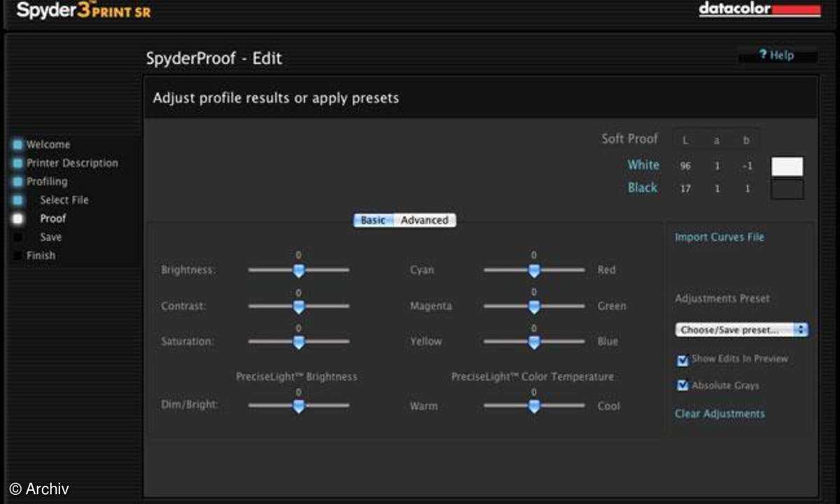Disable the Absolute Grays checkbox

click(x=682, y=386)
